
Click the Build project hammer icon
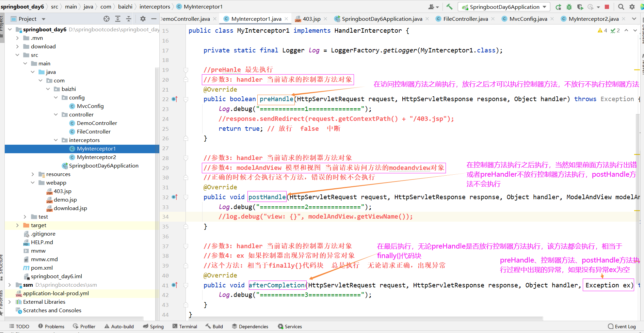click(449, 6)
